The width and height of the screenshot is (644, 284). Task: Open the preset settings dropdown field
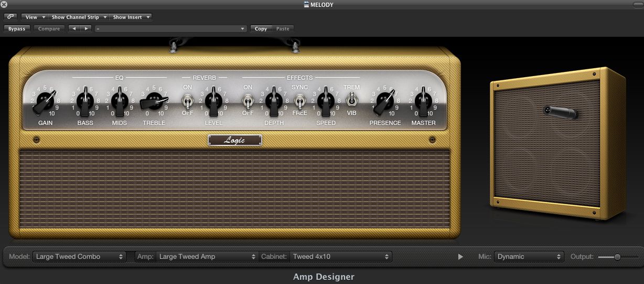coord(171,29)
